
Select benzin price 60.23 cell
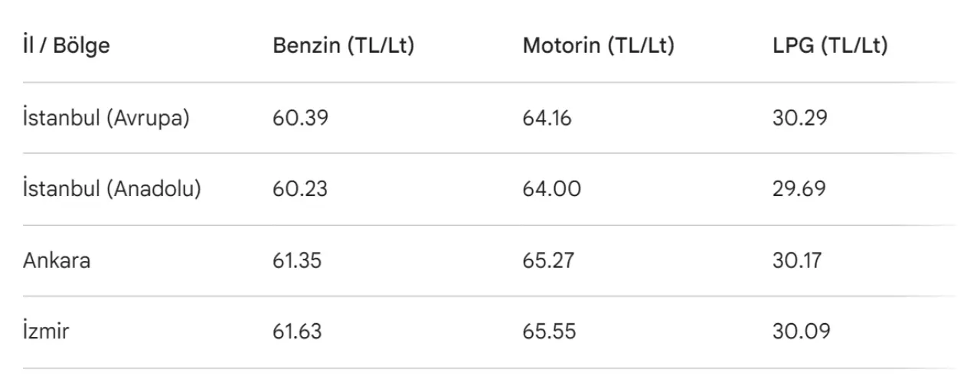tap(300, 189)
